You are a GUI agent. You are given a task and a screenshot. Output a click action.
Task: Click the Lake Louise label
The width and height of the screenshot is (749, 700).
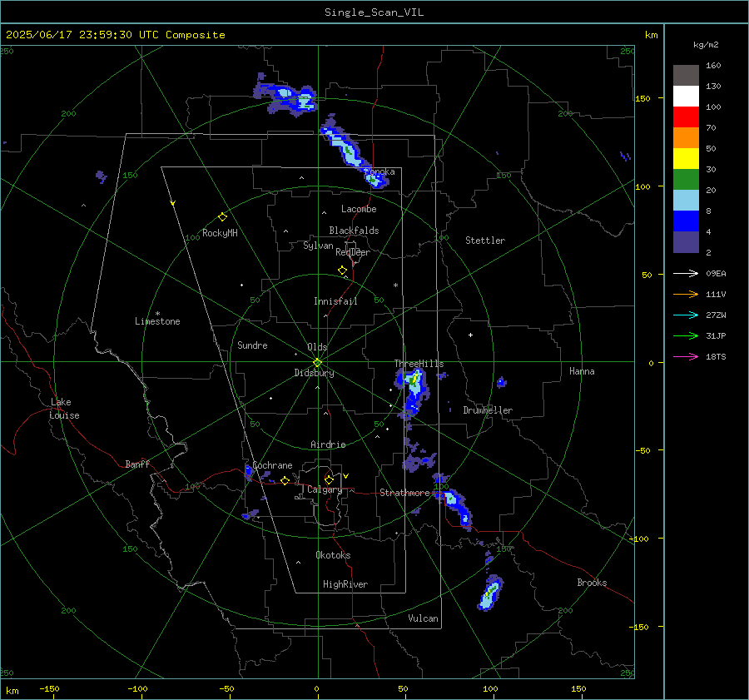tap(64, 409)
